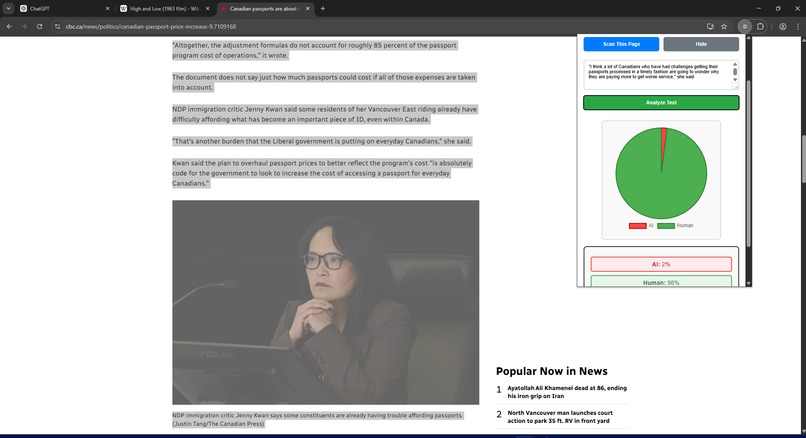Screen dimensions: 806x438
Task: Open the Chrome profile icon
Action: [782, 27]
